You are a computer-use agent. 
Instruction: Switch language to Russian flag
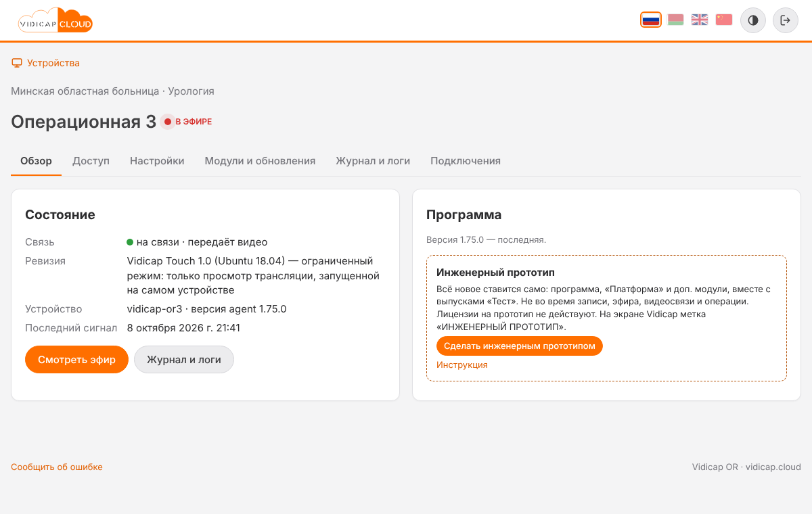pos(651,20)
